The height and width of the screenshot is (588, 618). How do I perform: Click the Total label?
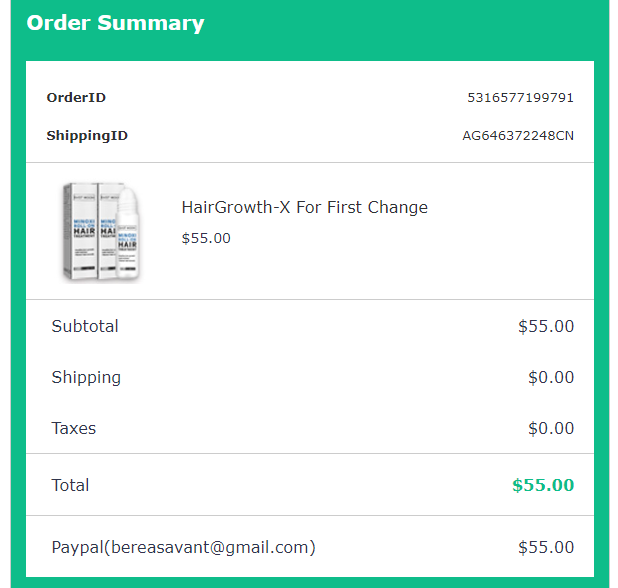[x=70, y=485]
